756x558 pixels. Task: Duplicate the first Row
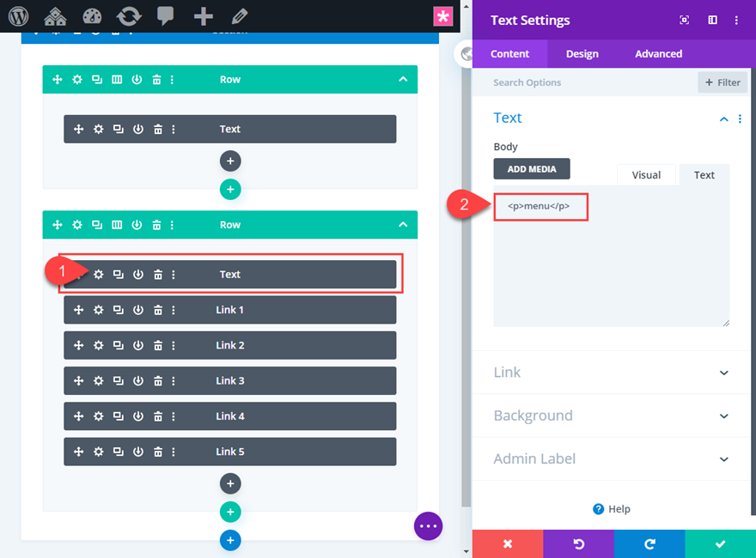click(x=97, y=80)
